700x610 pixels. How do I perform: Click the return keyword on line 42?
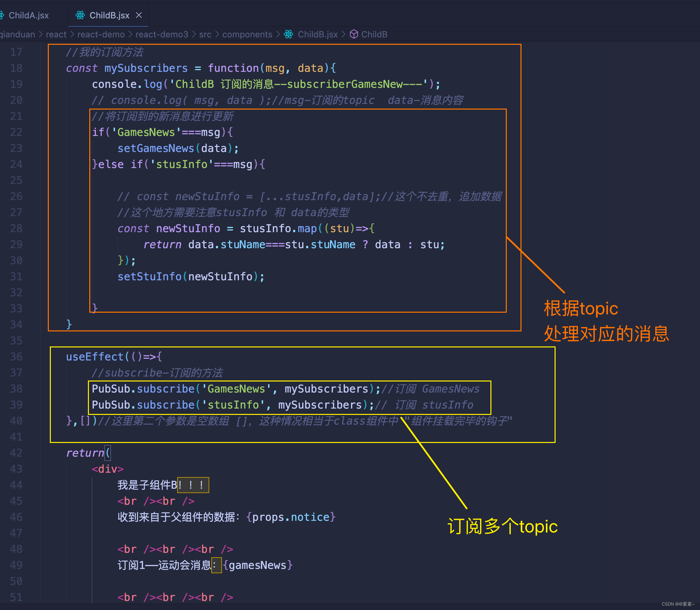pyautogui.click(x=85, y=453)
